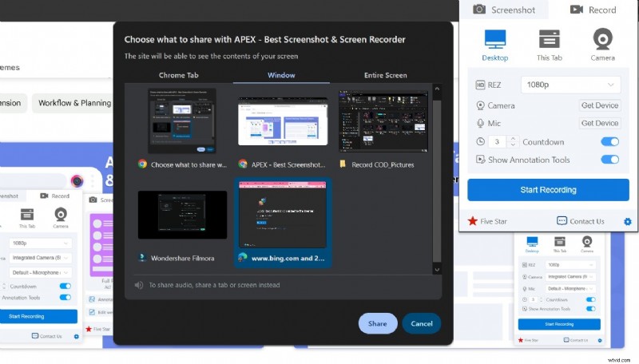
Task: Choose the This Tab recording icon
Action: pyautogui.click(x=548, y=40)
